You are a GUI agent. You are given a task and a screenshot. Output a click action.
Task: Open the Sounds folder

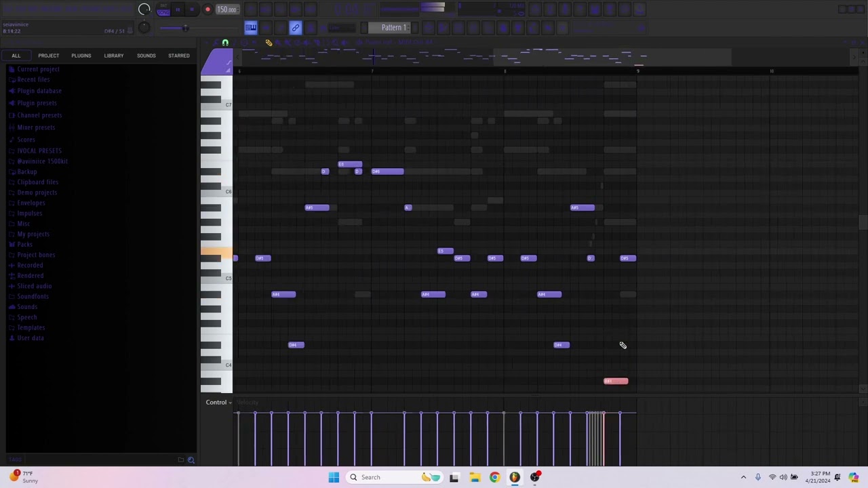(27, 307)
